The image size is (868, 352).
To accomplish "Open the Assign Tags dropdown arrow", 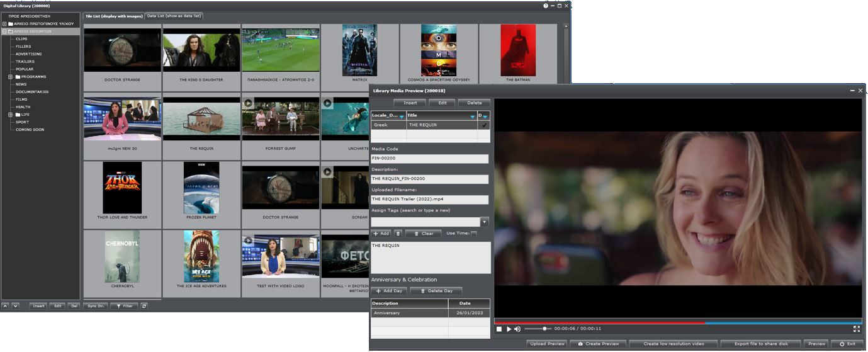I will [x=485, y=222].
